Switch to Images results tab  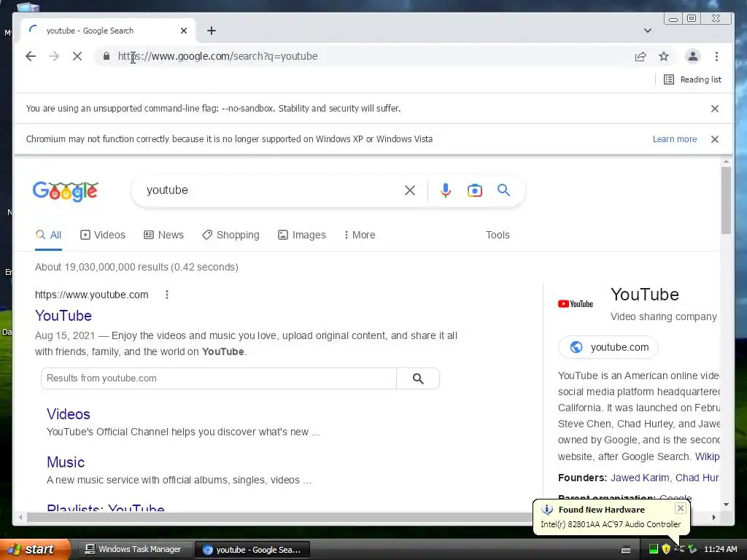pos(302,235)
